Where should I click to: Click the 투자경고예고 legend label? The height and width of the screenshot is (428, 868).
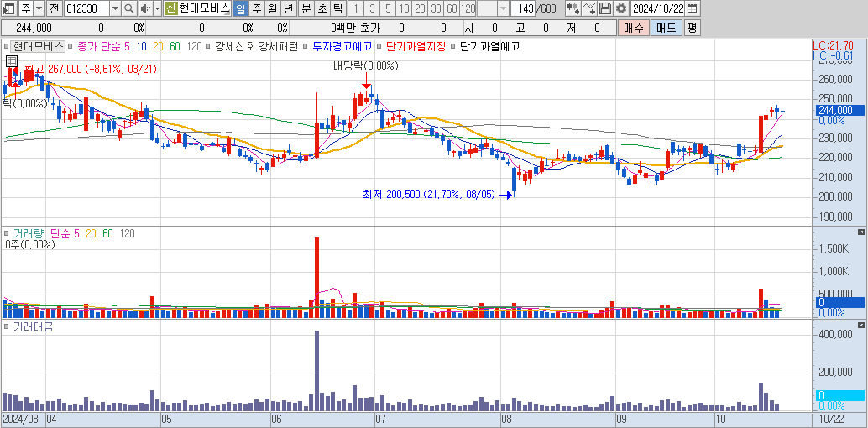(342, 47)
